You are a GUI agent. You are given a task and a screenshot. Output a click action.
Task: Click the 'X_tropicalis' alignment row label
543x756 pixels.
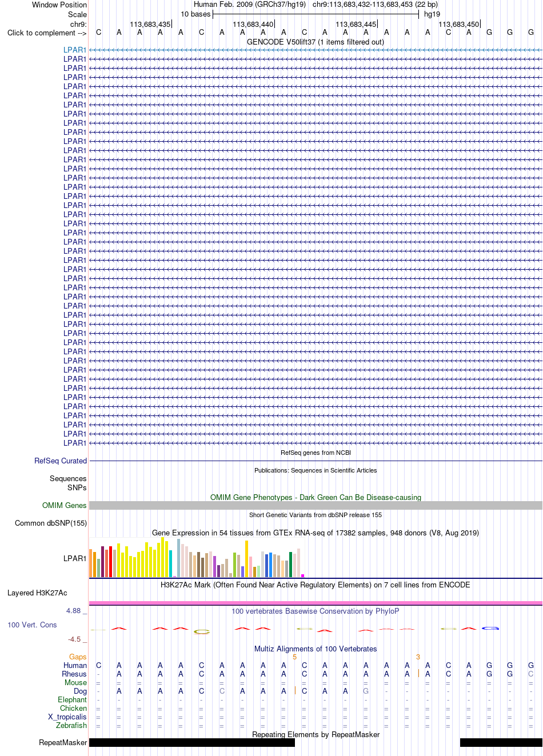(67, 717)
